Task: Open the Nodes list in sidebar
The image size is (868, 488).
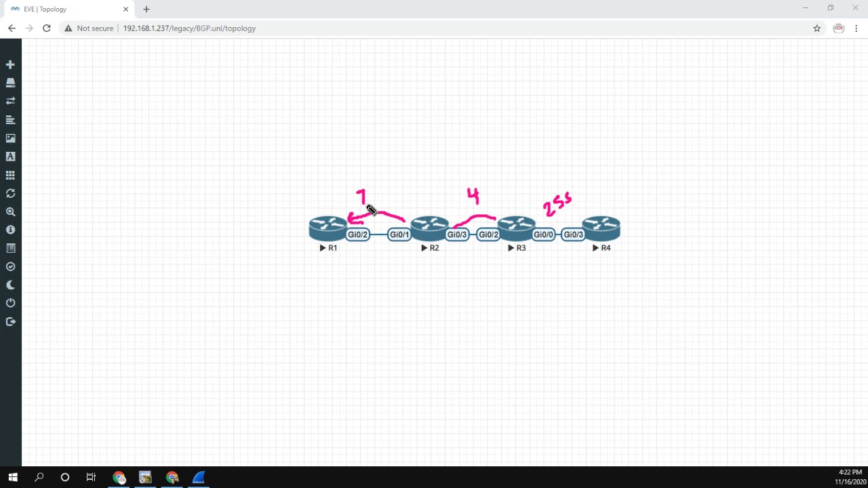Action: coord(10,83)
